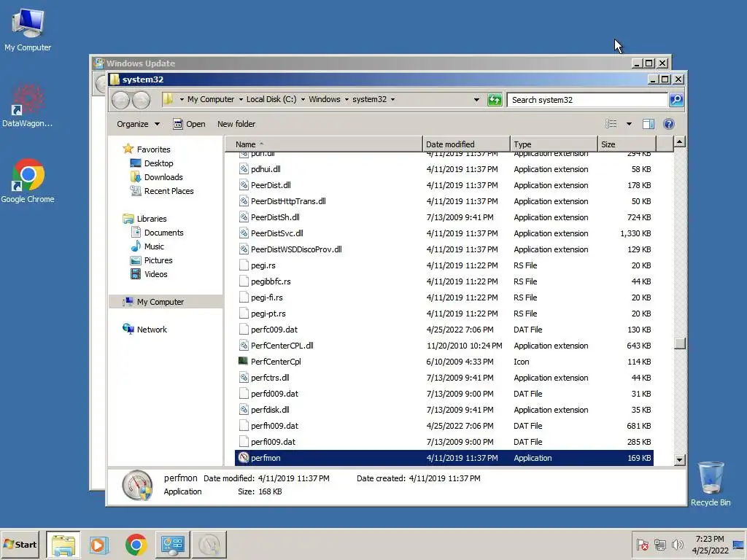Select My Computer in navigation pane
Viewport: 747px width, 560px height.
(165, 302)
